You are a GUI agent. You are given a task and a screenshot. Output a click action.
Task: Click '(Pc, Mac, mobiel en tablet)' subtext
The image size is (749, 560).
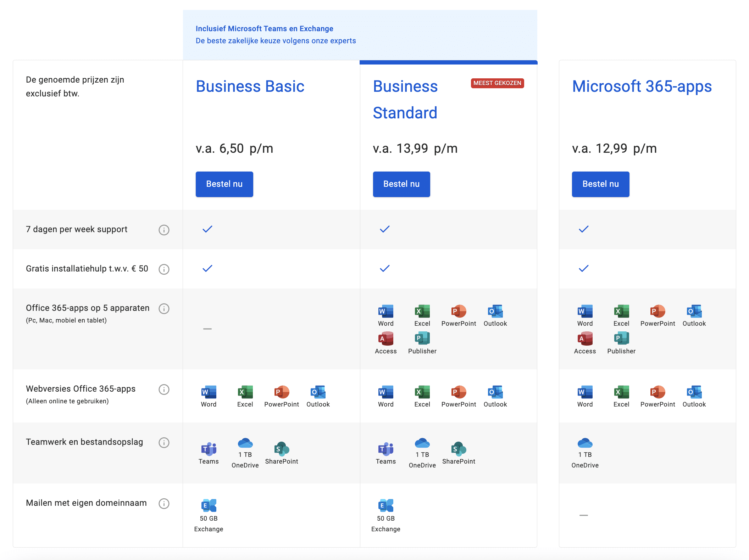click(66, 320)
